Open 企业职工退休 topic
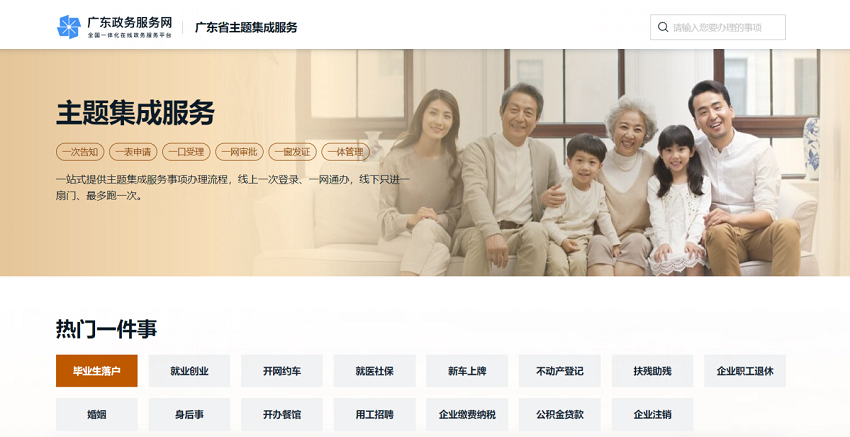The height and width of the screenshot is (437, 850). click(745, 371)
